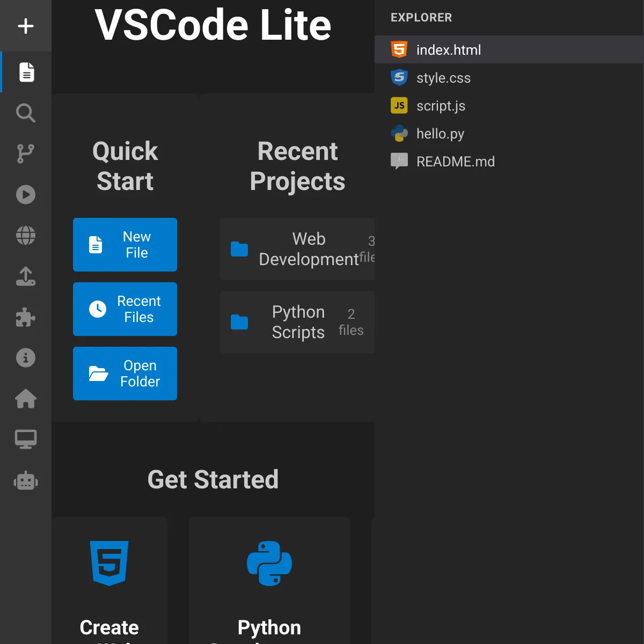Click the info circle icon in sidebar

(x=26, y=358)
